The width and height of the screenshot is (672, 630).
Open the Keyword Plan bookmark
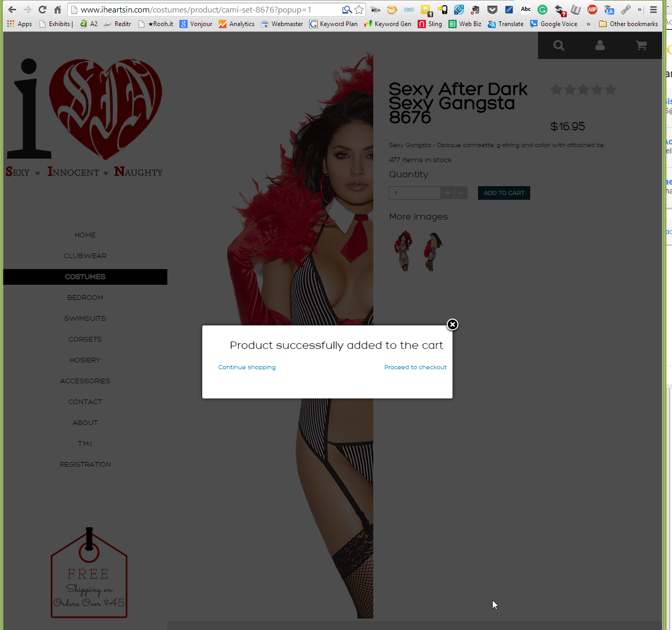click(334, 24)
